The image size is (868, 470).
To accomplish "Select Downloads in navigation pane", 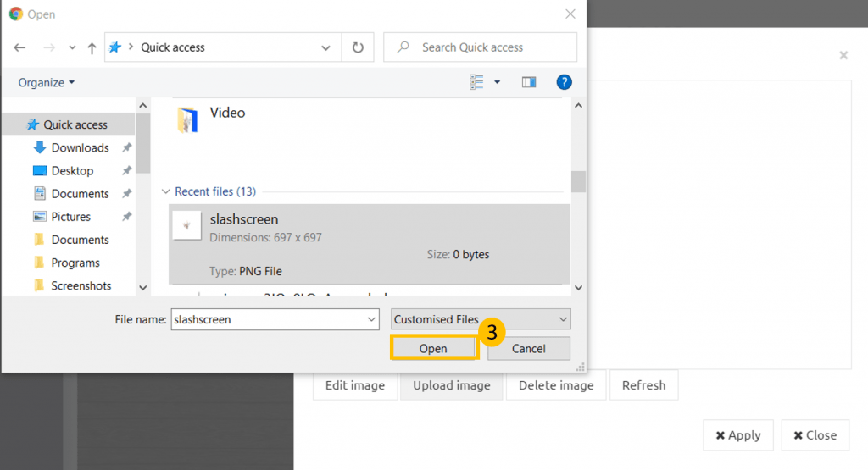I will click(80, 147).
